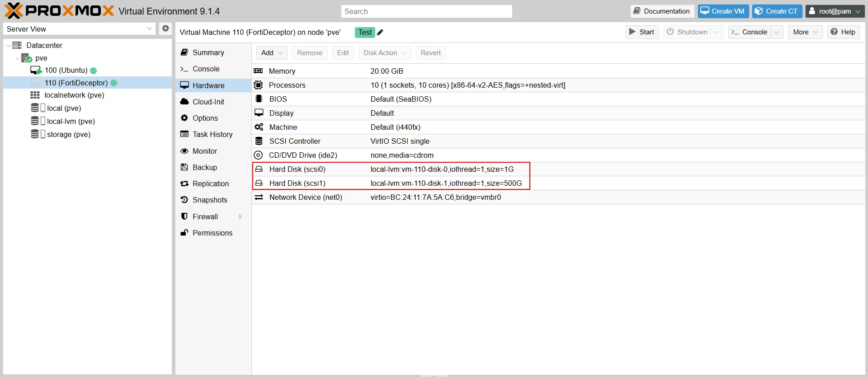
Task: Click the scsi0 hard disk icon
Action: coord(259,169)
